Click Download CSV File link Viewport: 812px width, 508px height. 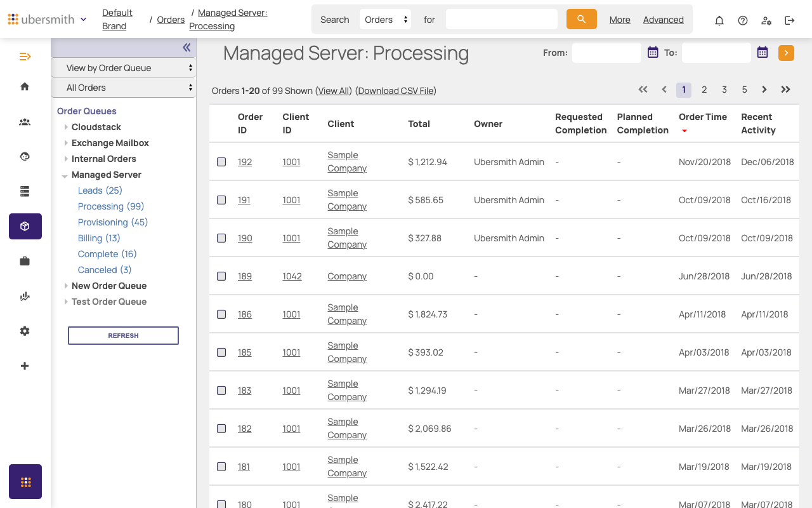point(396,91)
